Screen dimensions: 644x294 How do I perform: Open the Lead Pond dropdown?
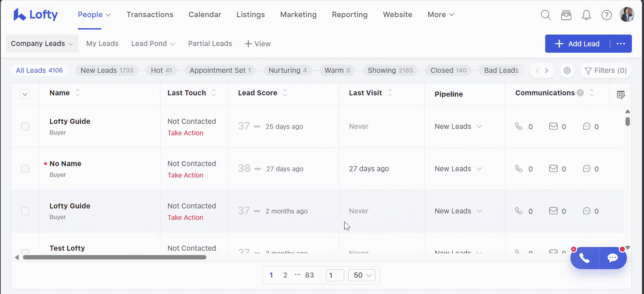click(x=153, y=44)
